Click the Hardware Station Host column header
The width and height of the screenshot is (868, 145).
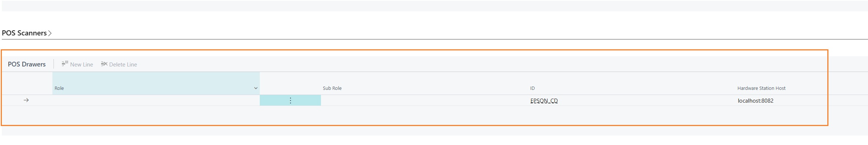point(761,88)
